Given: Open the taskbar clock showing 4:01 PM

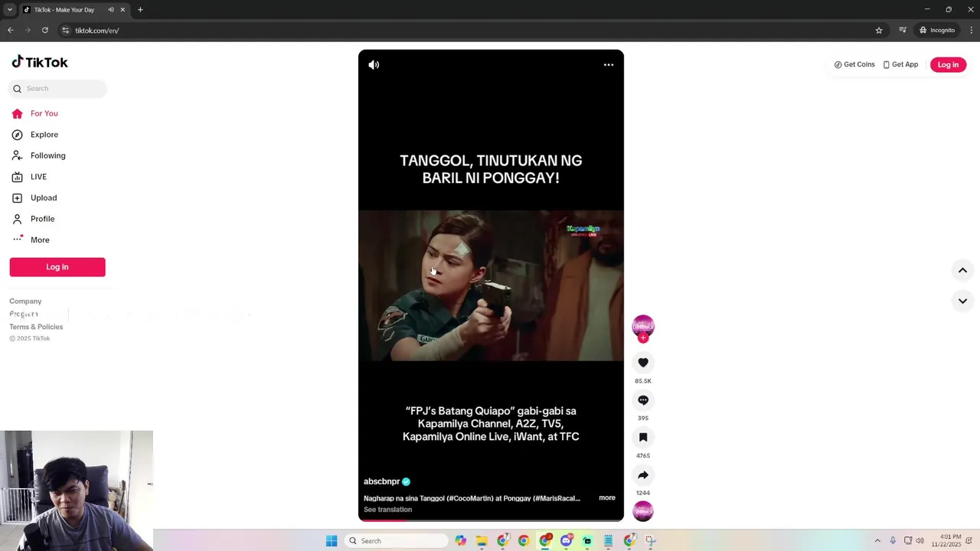Looking at the screenshot, I should [x=946, y=541].
